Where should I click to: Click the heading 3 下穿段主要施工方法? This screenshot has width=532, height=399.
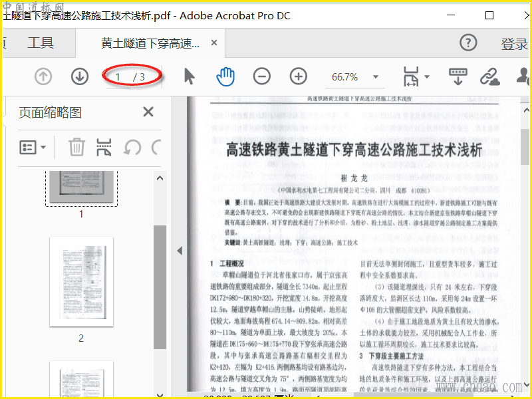click(392, 356)
